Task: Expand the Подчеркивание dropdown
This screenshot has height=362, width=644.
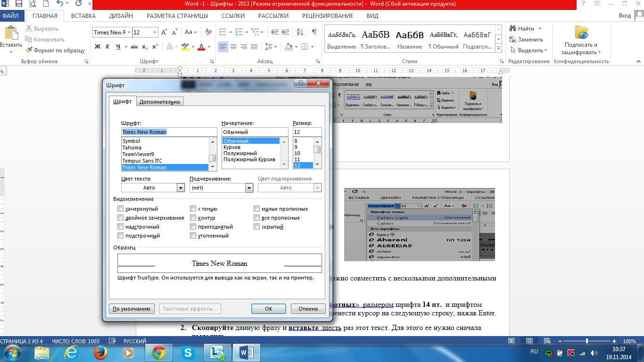Action: [249, 188]
